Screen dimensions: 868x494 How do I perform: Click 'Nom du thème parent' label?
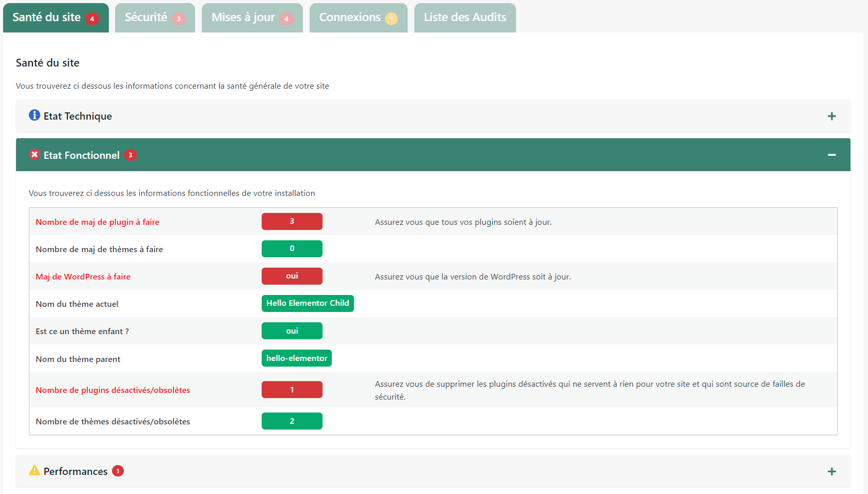point(78,359)
